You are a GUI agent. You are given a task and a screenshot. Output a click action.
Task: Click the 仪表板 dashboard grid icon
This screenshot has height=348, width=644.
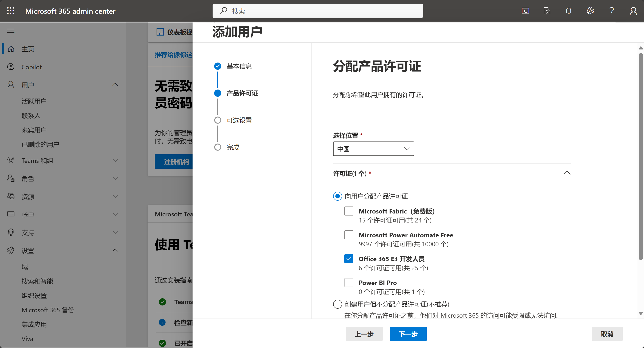160,32
